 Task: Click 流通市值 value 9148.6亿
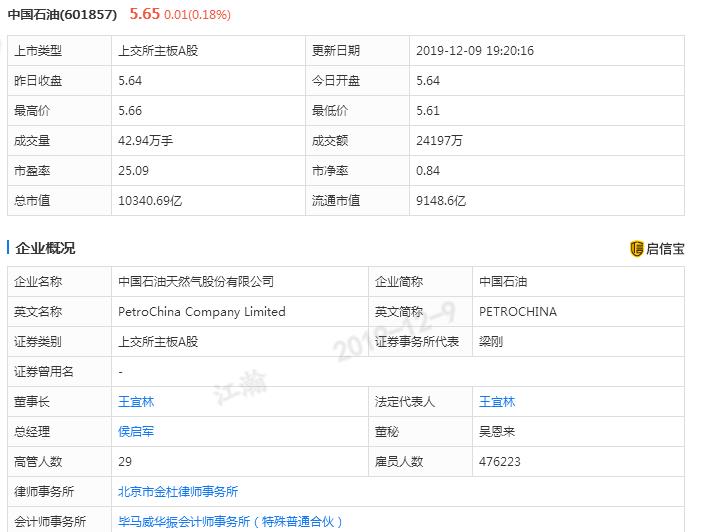[441, 201]
